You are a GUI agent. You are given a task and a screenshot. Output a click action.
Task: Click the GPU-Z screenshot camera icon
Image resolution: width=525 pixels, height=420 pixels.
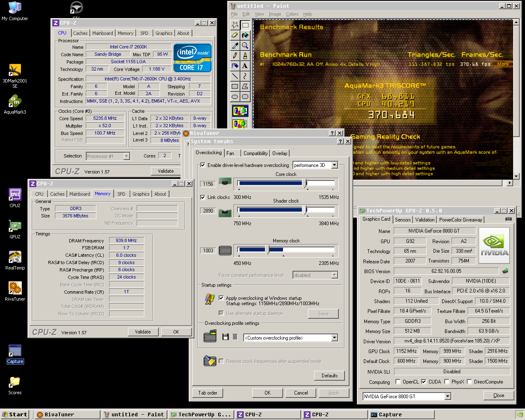pos(509,219)
